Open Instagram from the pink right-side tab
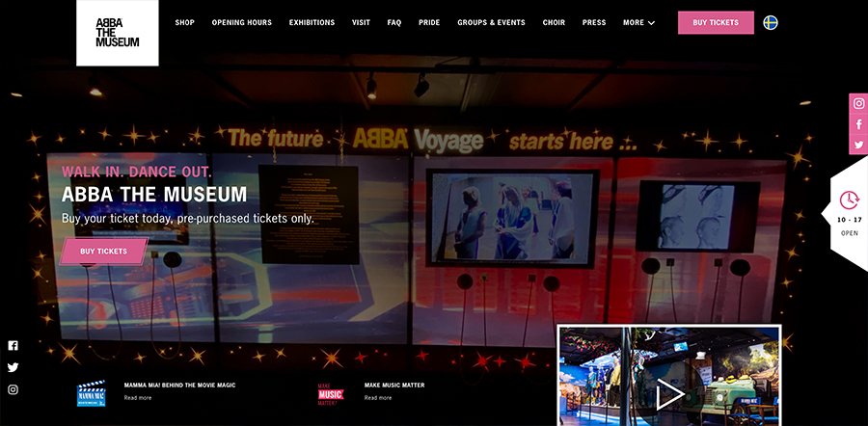This screenshot has width=868, height=426. tap(858, 103)
